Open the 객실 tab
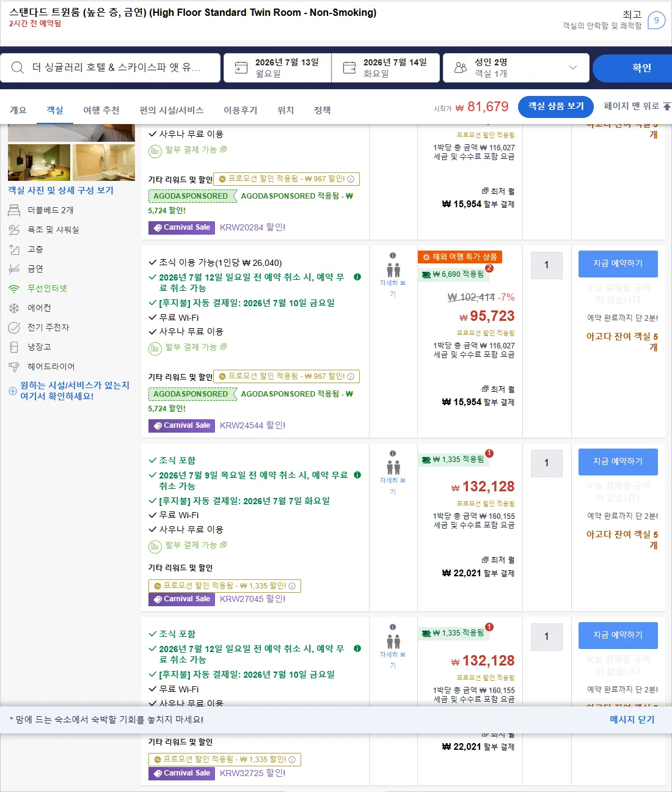The height and width of the screenshot is (792, 672). pos(55,110)
